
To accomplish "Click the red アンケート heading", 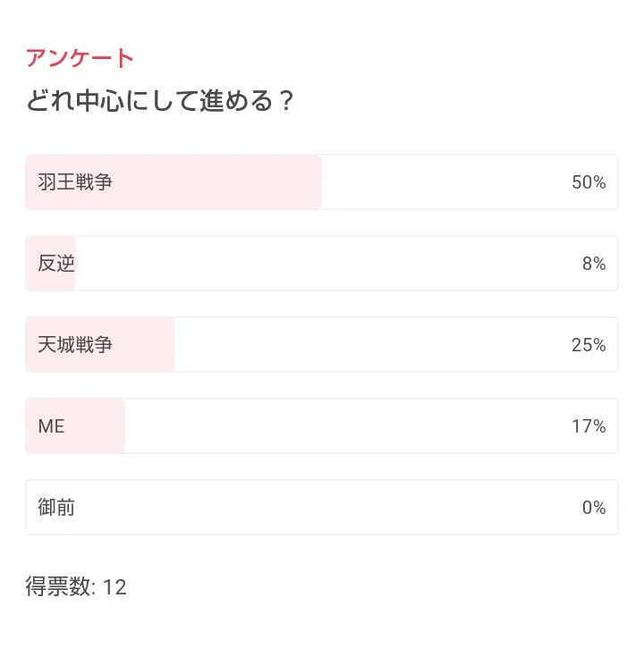I will pos(80,59).
